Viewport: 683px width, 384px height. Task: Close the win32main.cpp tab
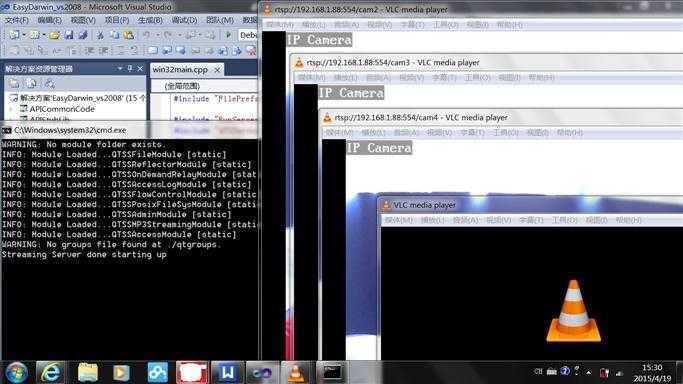click(217, 70)
